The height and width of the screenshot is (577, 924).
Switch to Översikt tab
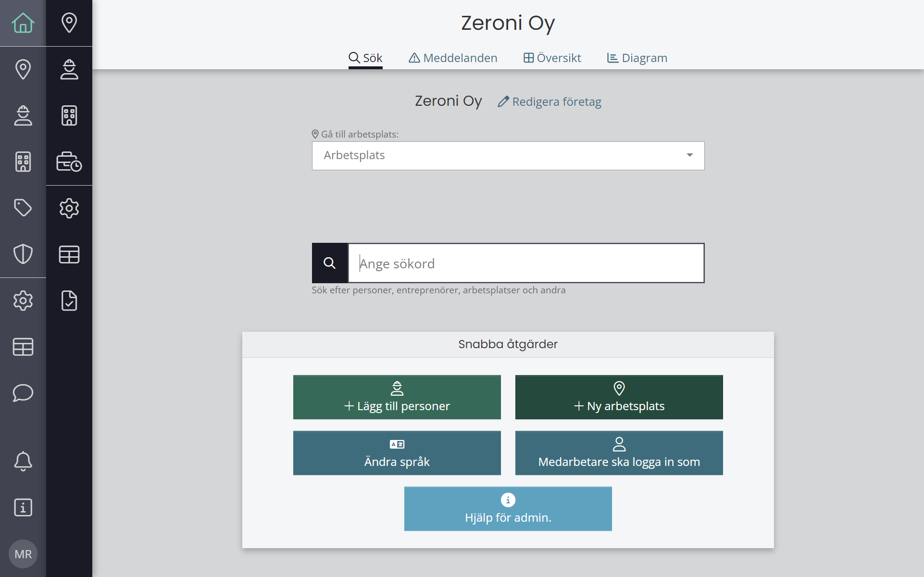[x=552, y=58]
